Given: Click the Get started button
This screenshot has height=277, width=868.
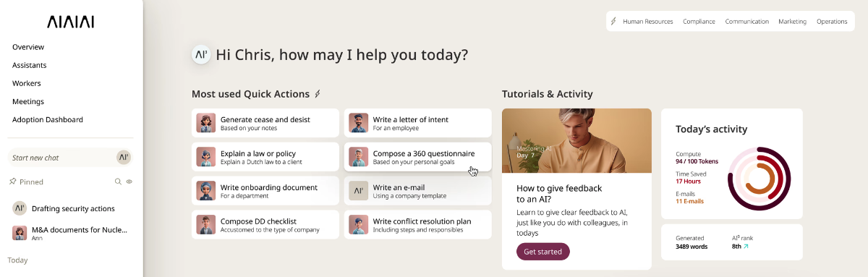Looking at the screenshot, I should [x=543, y=252].
